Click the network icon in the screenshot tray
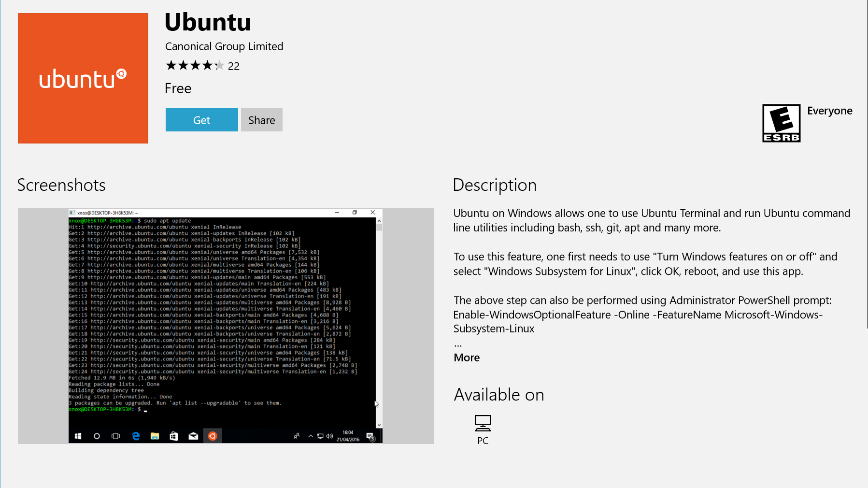Screen dimensions: 868x488 coord(320,436)
